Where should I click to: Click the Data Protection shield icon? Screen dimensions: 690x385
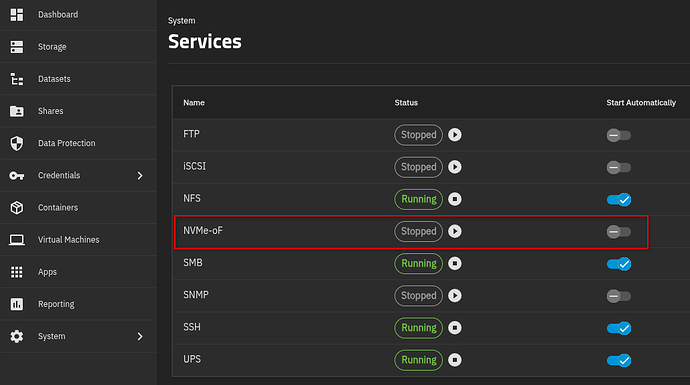(x=17, y=143)
